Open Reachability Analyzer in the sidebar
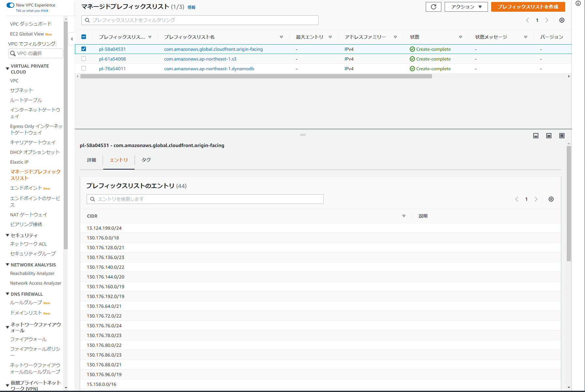 pos(32,274)
